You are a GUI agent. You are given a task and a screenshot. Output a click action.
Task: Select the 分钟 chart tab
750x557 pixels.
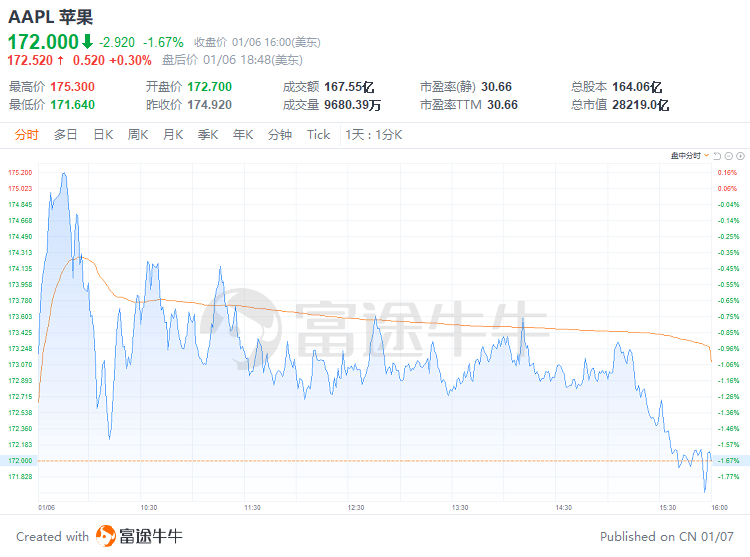coord(280,135)
